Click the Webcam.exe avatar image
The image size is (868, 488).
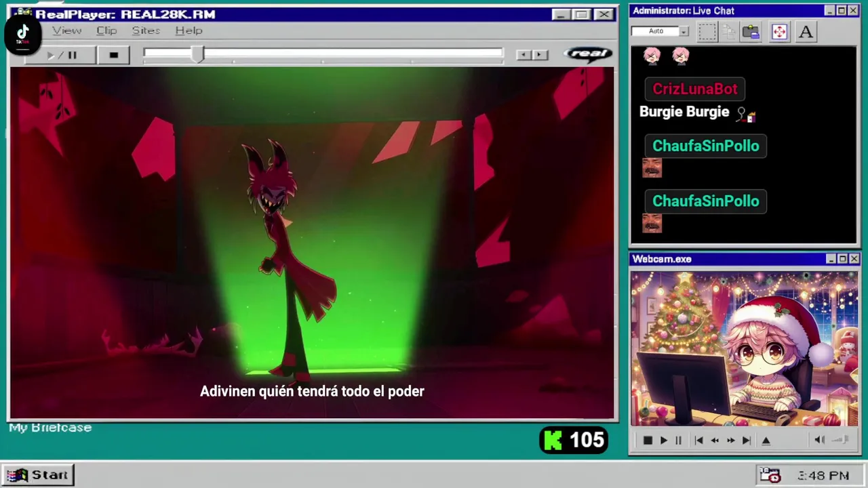point(744,349)
